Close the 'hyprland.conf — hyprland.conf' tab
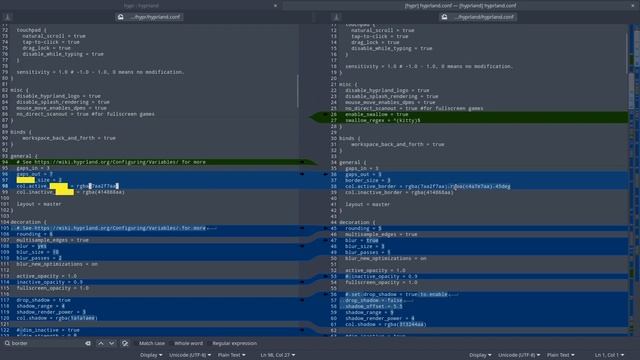 [x=633, y=6]
